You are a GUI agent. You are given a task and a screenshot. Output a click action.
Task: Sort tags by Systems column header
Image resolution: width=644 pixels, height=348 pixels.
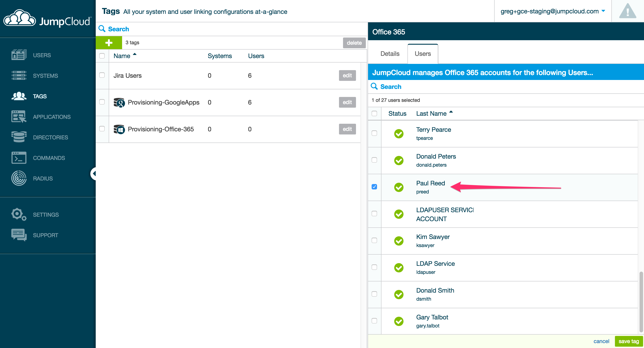click(x=220, y=56)
